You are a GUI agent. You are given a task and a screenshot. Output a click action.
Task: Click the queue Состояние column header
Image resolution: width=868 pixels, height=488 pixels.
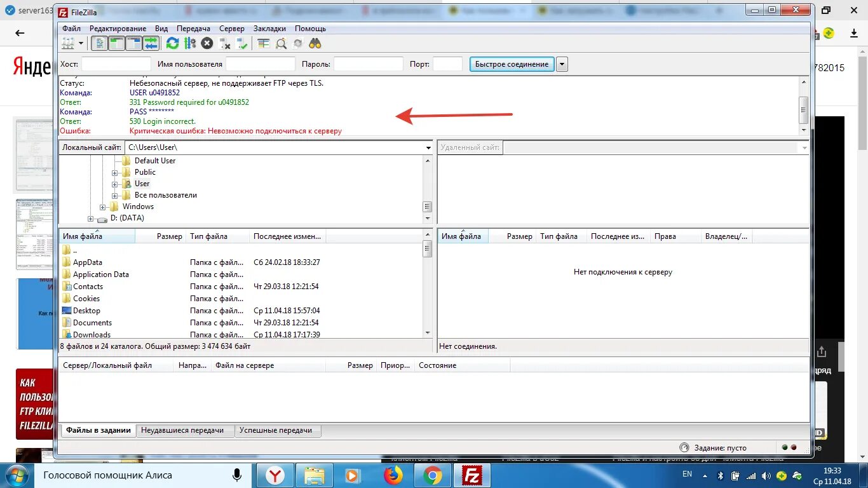point(462,365)
